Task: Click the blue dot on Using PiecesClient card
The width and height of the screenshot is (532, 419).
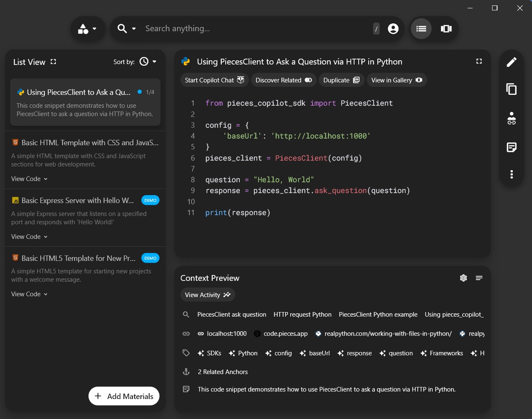Action: pos(140,92)
